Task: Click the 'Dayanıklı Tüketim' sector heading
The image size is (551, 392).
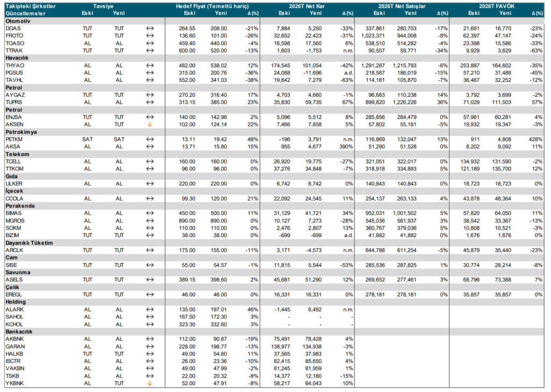Action: 29,243
